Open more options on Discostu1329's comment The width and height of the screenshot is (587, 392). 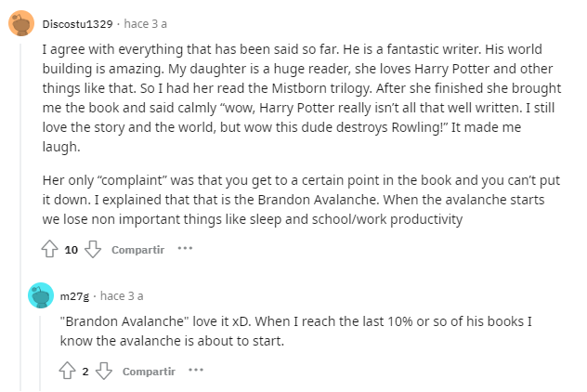point(185,249)
